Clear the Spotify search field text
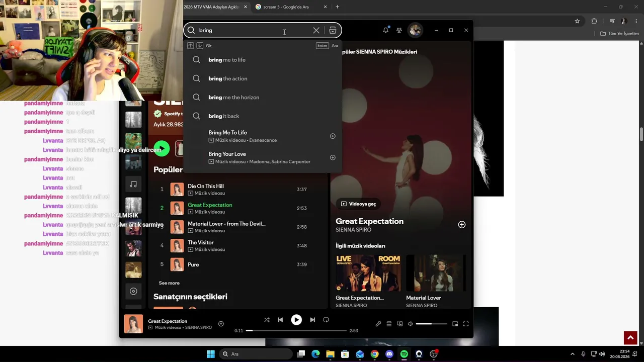The image size is (644, 362). 316,30
